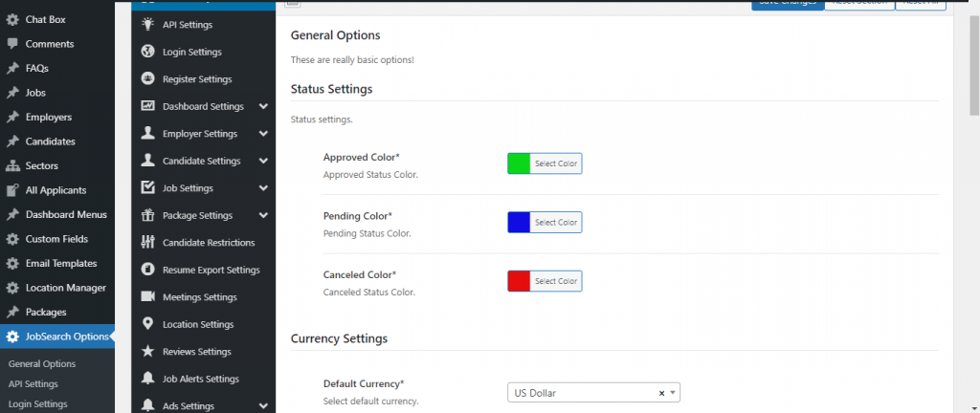This screenshot has height=413, width=980.
Task: Click the bell icon for Job Alerts Settings
Action: pos(148,378)
